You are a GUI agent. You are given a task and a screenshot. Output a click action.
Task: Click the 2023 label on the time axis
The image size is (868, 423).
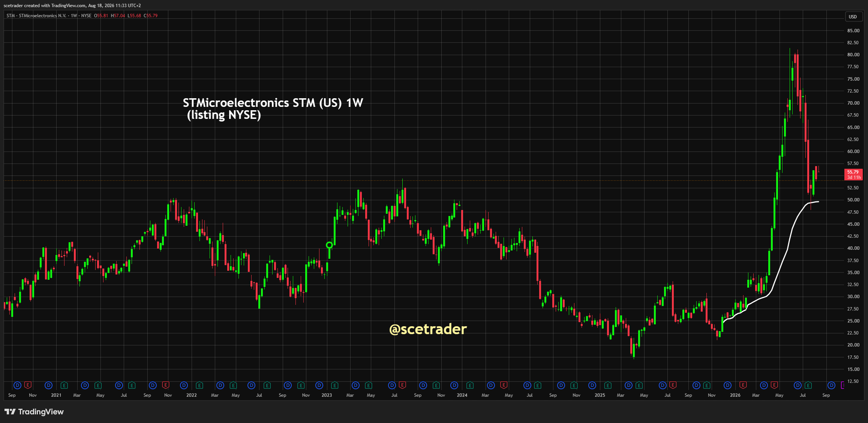(327, 395)
